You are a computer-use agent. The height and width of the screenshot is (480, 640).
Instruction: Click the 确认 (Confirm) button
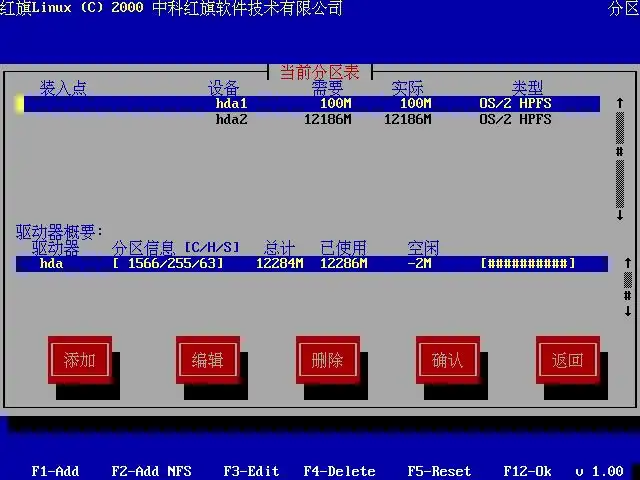(448, 360)
